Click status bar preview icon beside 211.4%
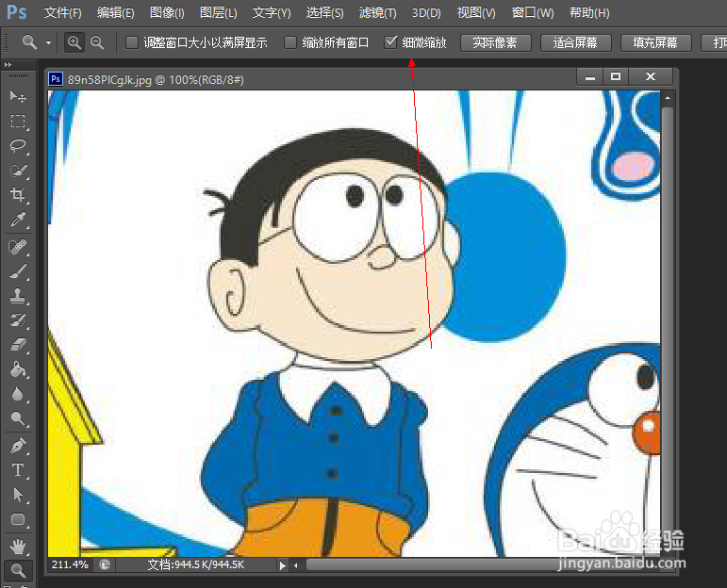727x588 pixels. click(x=105, y=564)
